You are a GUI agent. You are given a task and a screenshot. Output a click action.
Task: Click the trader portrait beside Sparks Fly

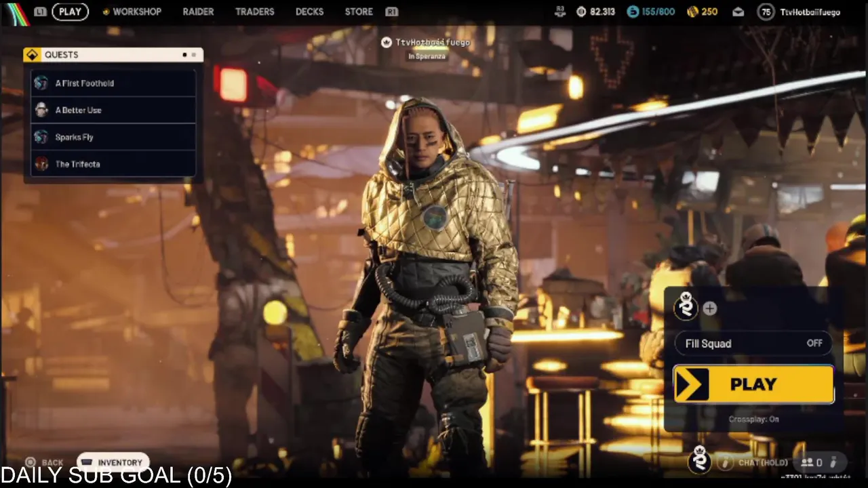click(x=41, y=137)
